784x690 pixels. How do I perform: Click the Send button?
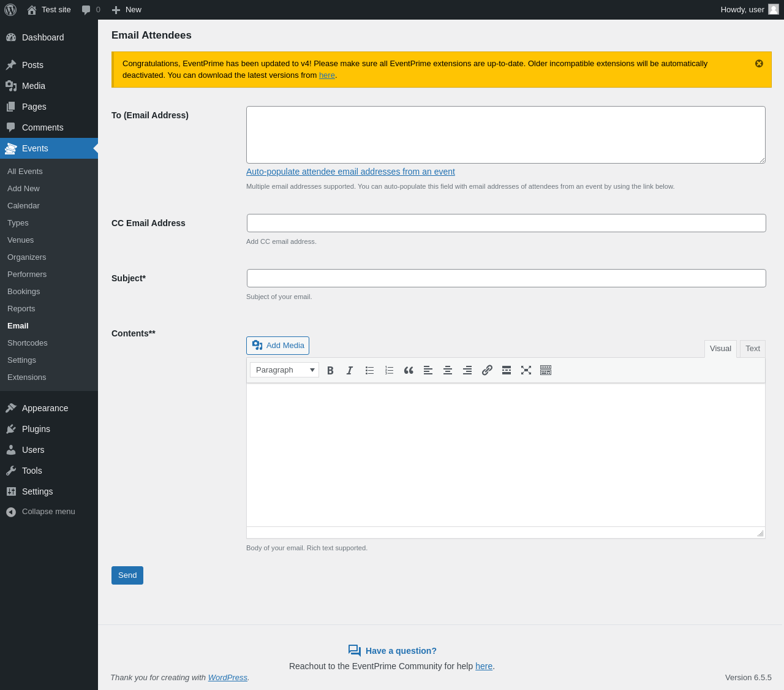point(127,575)
